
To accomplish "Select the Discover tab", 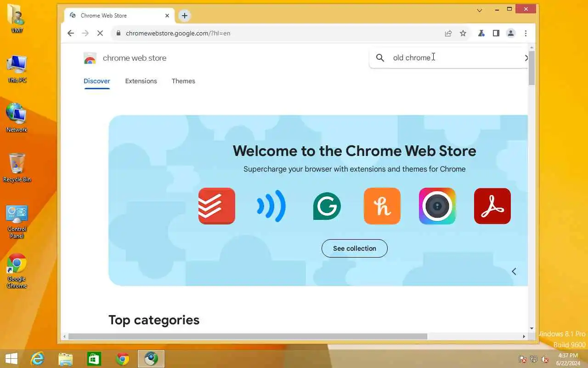I will coord(97,81).
